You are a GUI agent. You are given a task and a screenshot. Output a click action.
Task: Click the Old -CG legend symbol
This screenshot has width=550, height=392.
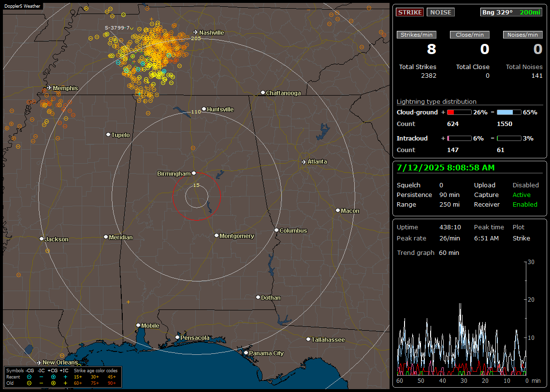coord(29,383)
